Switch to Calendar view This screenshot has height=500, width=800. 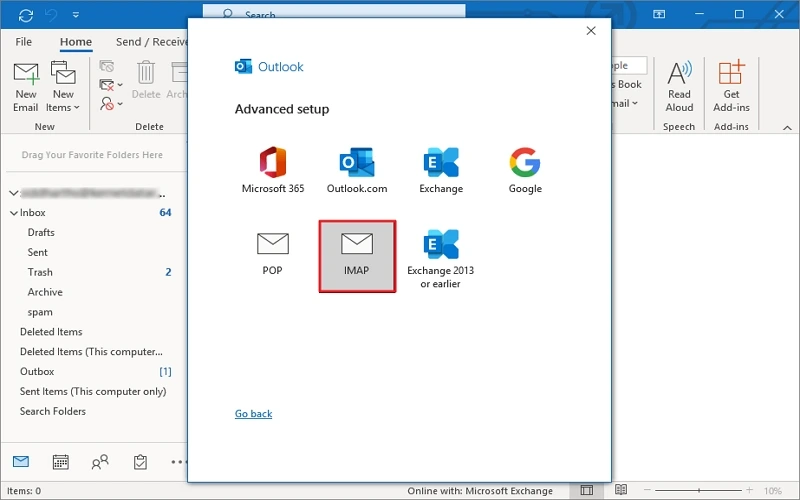[61, 462]
